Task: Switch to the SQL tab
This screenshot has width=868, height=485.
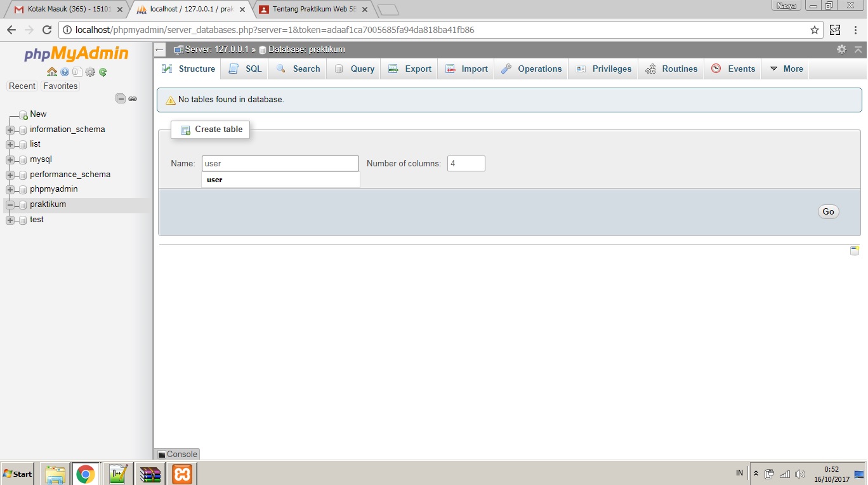Action: coord(245,69)
